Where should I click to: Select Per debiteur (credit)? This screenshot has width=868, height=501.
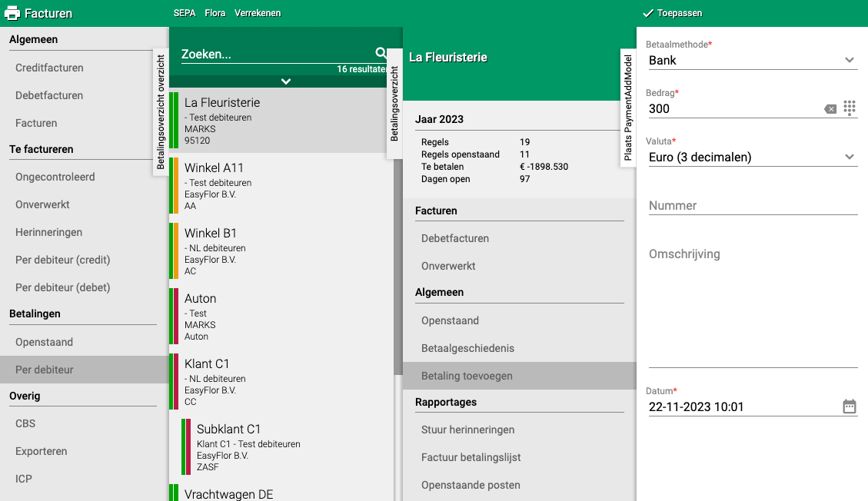tap(84, 260)
